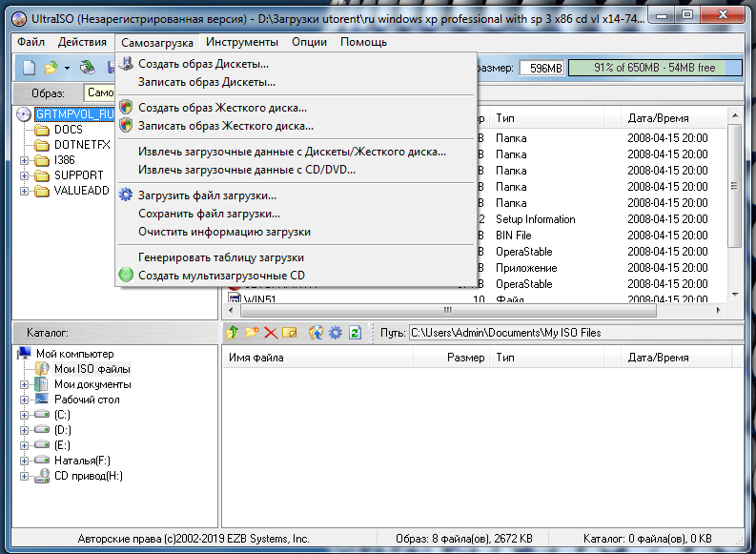
Task: Click the Up one folder icon
Action: (233, 332)
